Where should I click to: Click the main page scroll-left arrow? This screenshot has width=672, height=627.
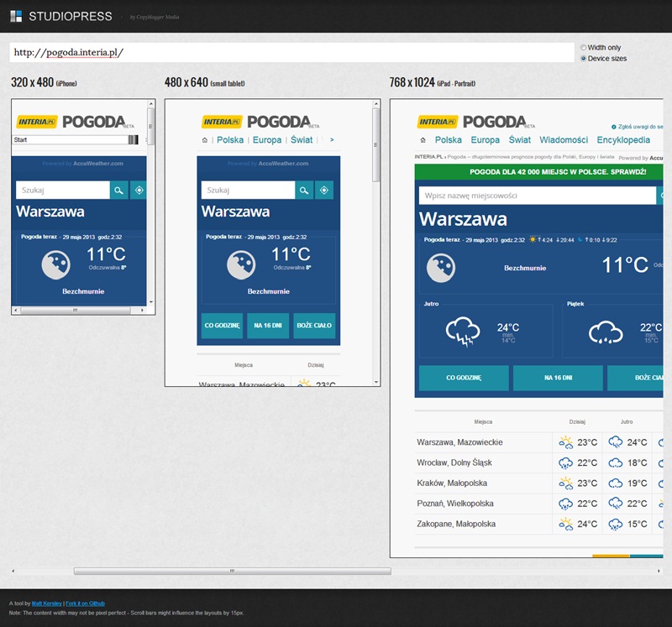point(13,571)
